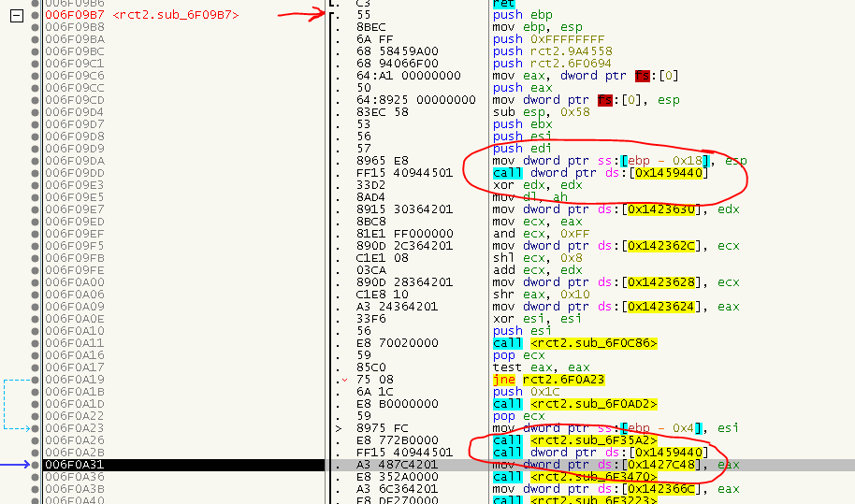Select address row 006F0A26

[75, 440]
